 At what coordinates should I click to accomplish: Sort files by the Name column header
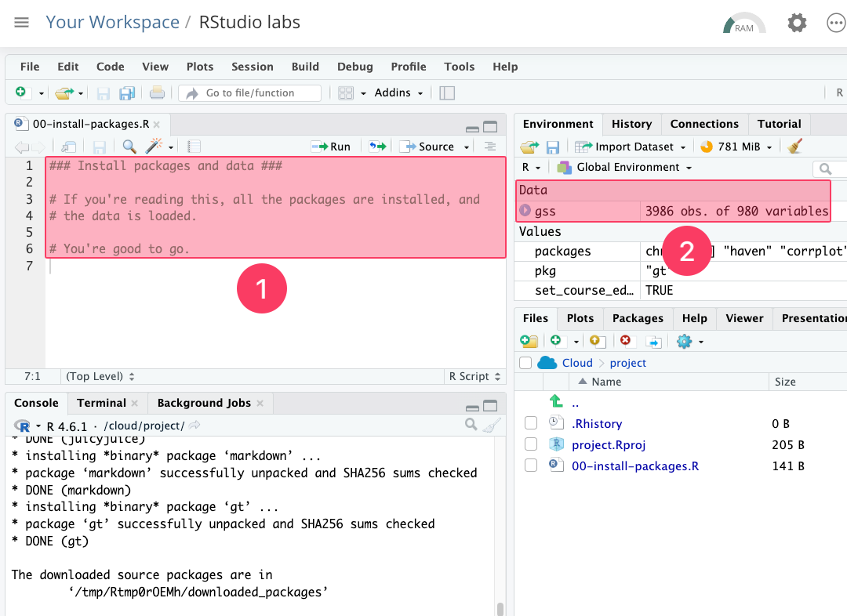click(606, 382)
